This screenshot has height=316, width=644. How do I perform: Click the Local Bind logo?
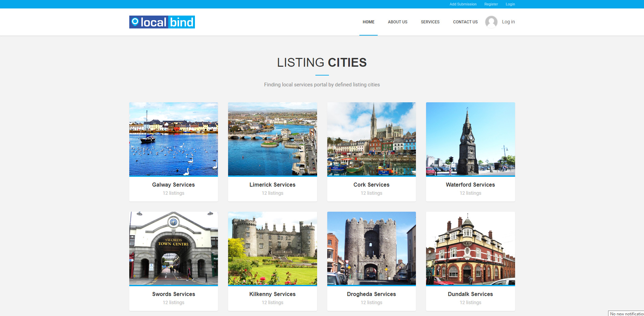tap(162, 22)
